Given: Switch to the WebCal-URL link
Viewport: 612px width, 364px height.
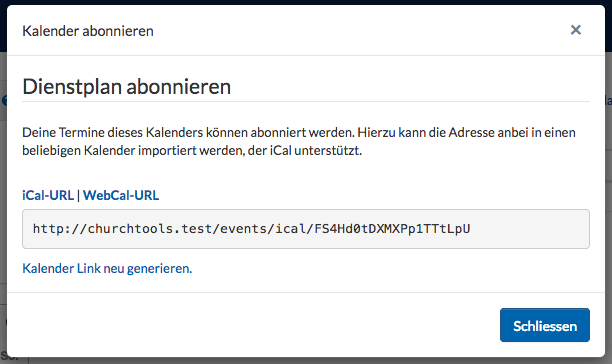Looking at the screenshot, I should coord(121,195).
